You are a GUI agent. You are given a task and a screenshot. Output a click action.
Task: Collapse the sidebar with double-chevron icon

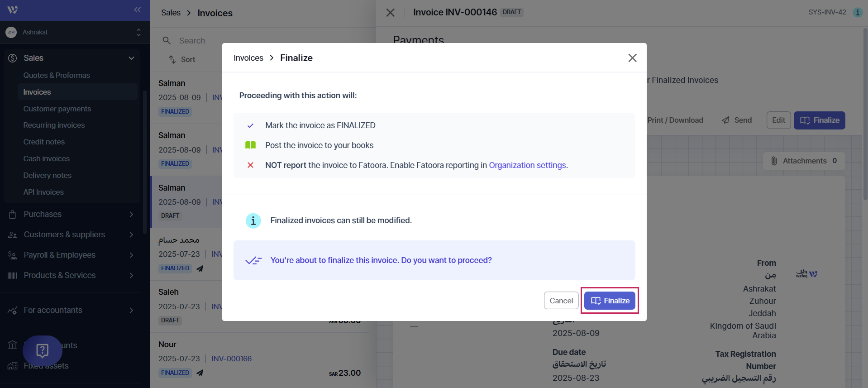pos(137,10)
